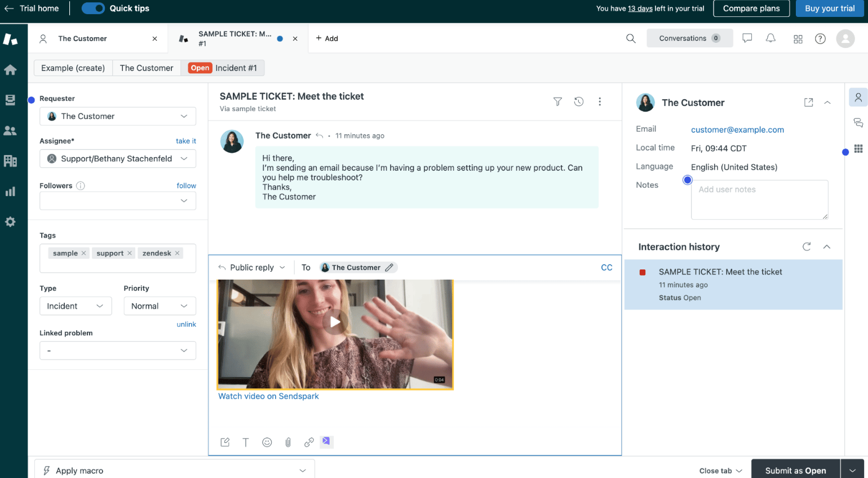Insert link icon in reply toolbar
Viewport: 868px width, 478px height.
pyautogui.click(x=309, y=442)
